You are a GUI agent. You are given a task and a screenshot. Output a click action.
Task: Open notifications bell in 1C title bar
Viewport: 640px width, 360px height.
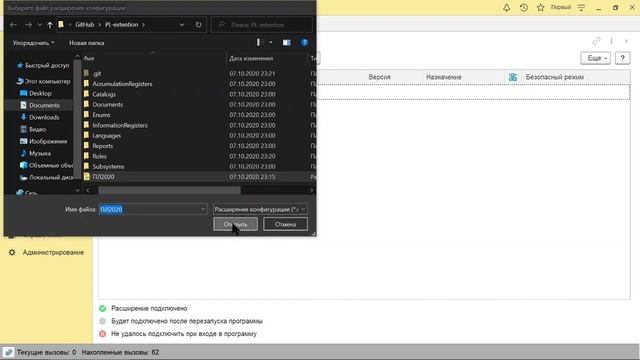(507, 7)
